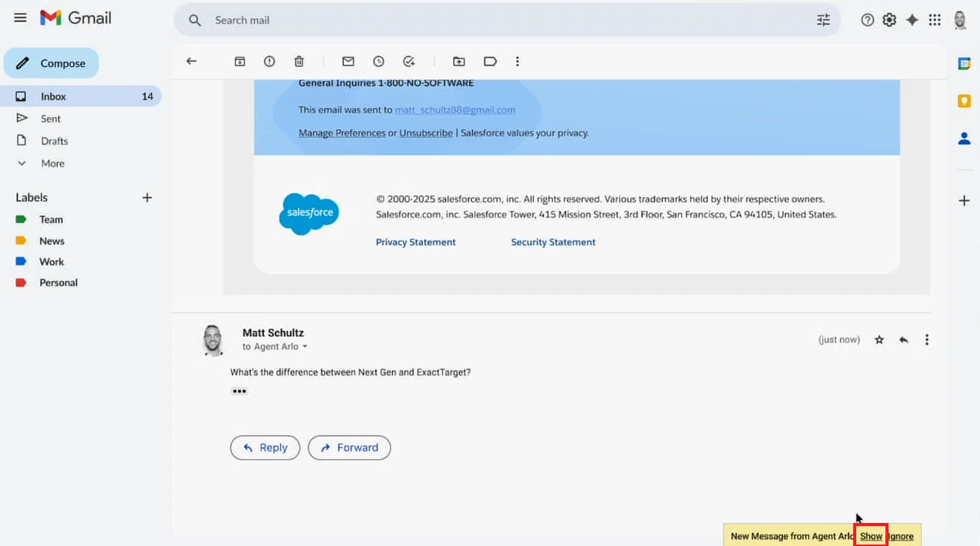Show trimmed content ellipsis
The width and height of the screenshot is (980, 546).
point(239,392)
